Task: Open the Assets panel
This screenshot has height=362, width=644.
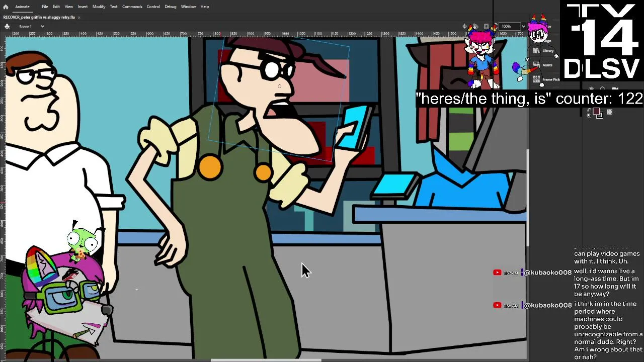Action: 543,65
